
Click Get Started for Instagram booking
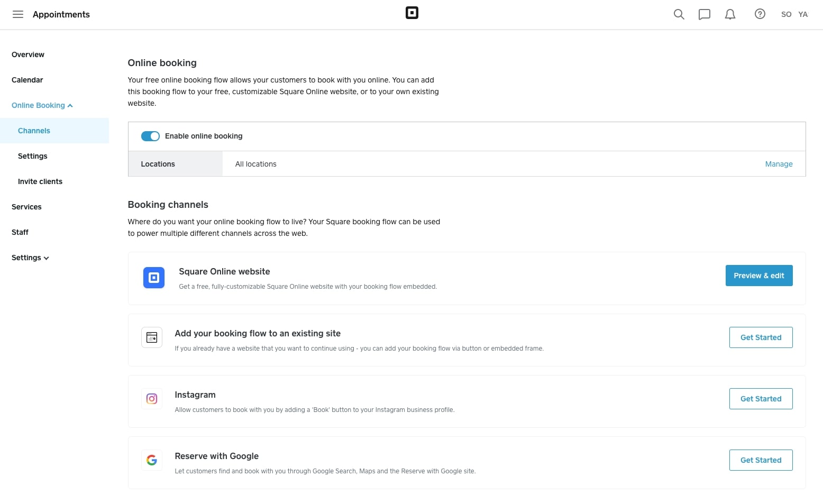pyautogui.click(x=761, y=398)
